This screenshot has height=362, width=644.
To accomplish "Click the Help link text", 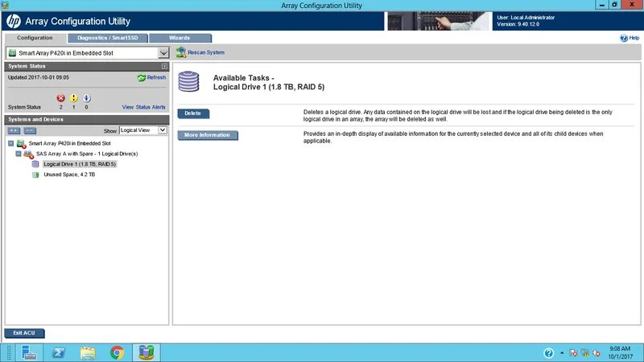I will tap(634, 38).
